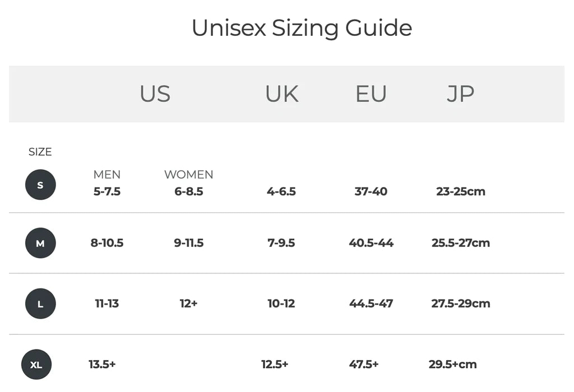574x392 pixels.
Task: Click the men's 5-7.5 US size value
Action: (x=107, y=192)
